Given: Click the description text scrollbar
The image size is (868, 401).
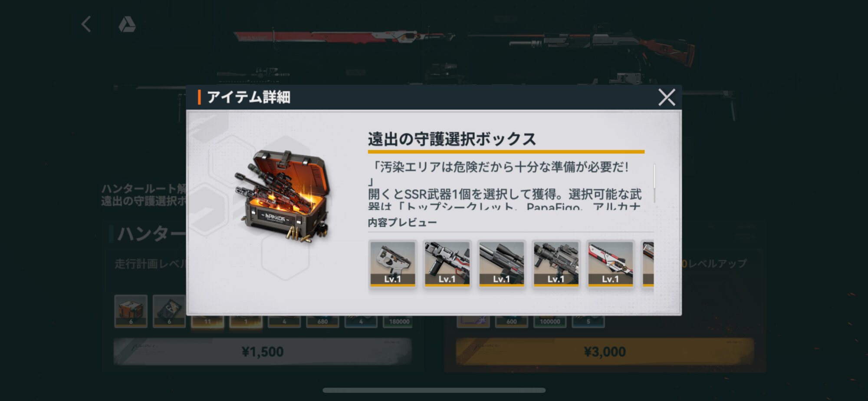Looking at the screenshot, I should [x=654, y=183].
